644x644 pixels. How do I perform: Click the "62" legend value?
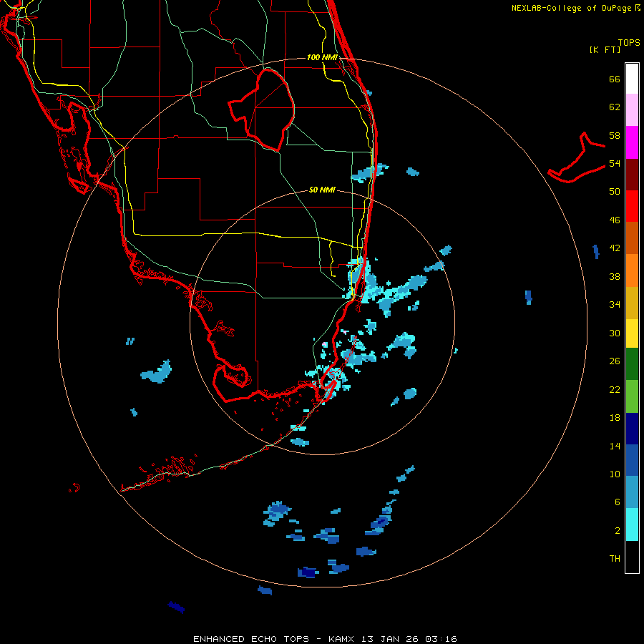pyautogui.click(x=615, y=107)
